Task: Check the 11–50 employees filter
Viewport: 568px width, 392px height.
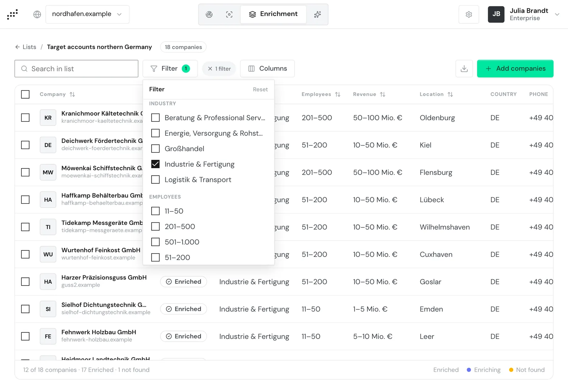Action: pos(155,211)
